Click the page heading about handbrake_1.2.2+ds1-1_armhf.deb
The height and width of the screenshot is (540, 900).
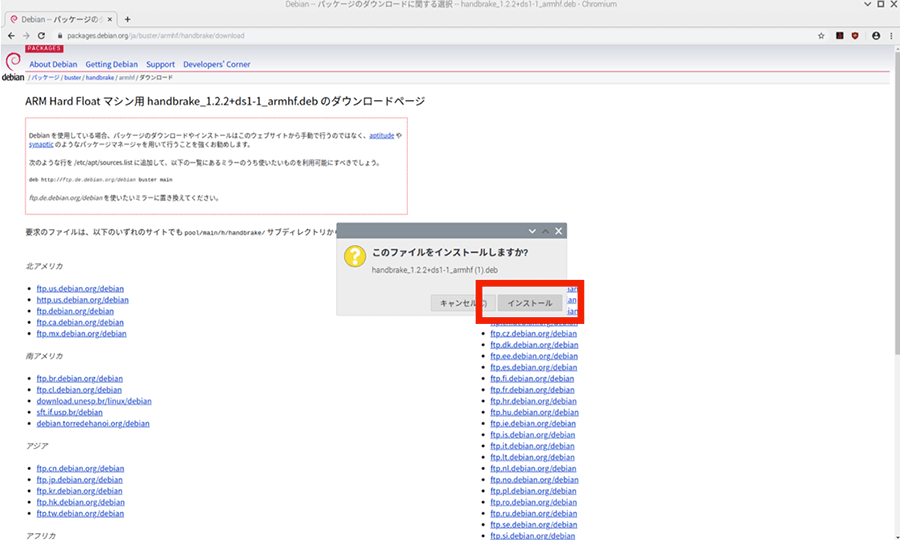point(225,102)
